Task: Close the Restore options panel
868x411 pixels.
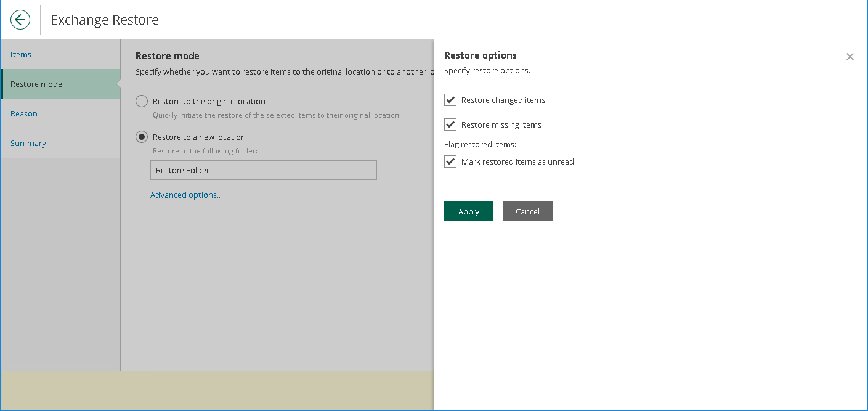Action: pyautogui.click(x=850, y=57)
